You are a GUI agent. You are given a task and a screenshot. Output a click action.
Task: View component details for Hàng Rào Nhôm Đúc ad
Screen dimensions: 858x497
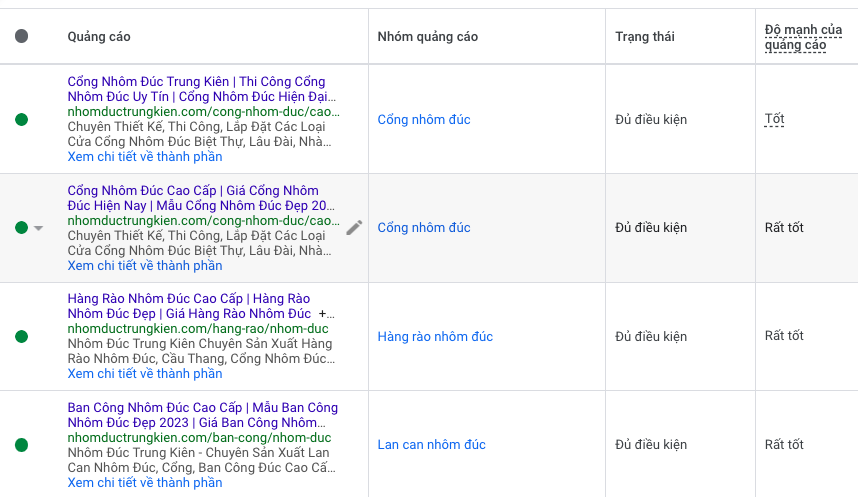145,374
